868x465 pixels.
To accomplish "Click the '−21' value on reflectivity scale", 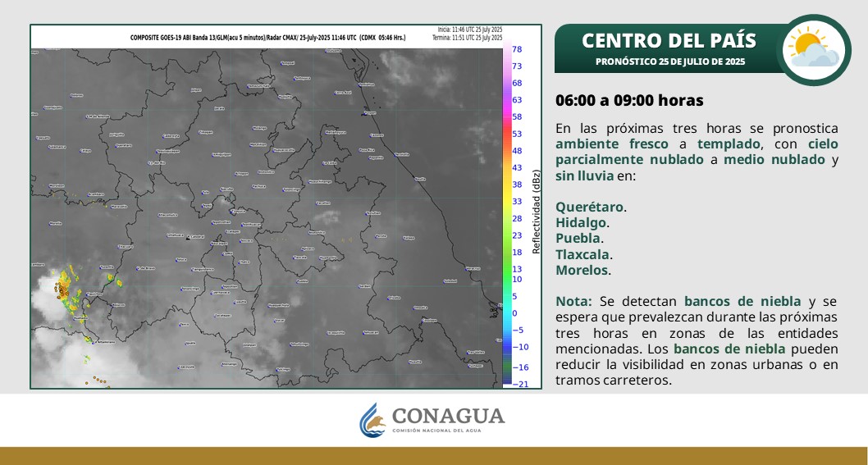I will pos(520,384).
